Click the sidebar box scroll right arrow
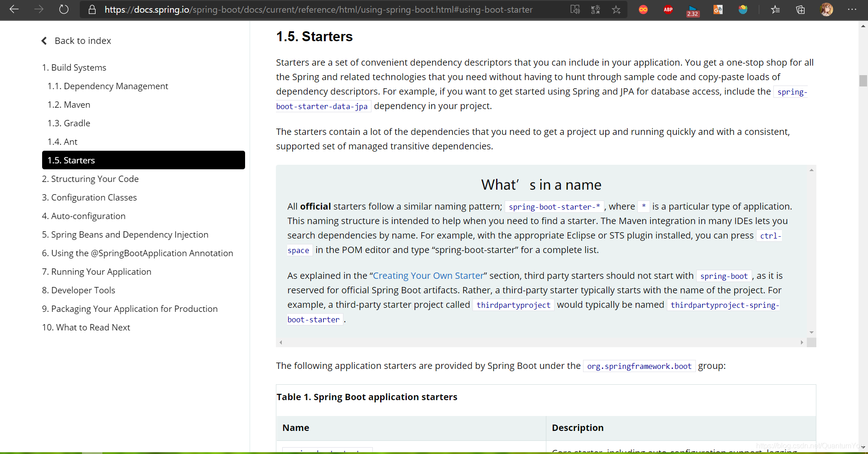Screen dimensions: 868x454 802,343
